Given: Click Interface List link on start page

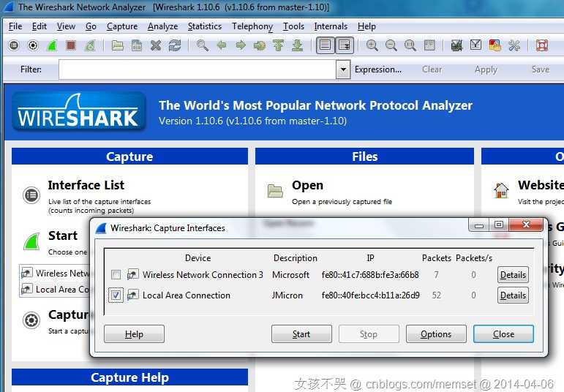Looking at the screenshot, I should (86, 185).
